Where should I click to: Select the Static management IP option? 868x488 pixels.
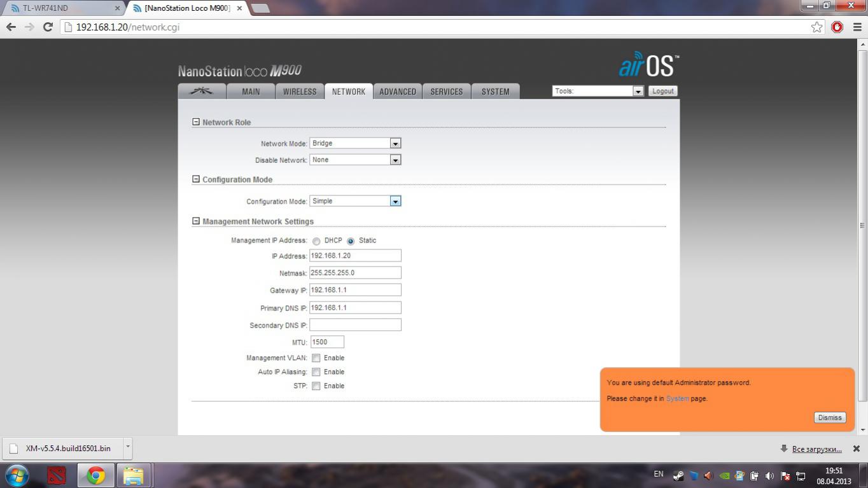pyautogui.click(x=351, y=241)
